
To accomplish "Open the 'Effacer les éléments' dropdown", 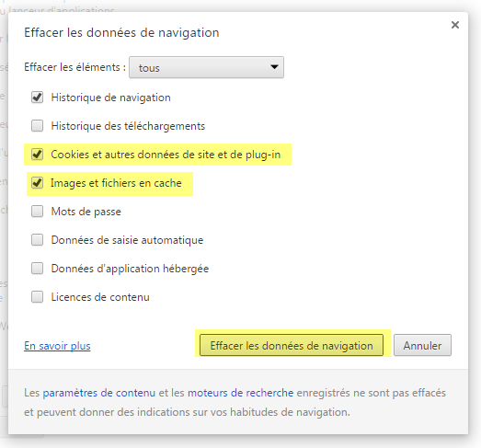I will point(206,67).
